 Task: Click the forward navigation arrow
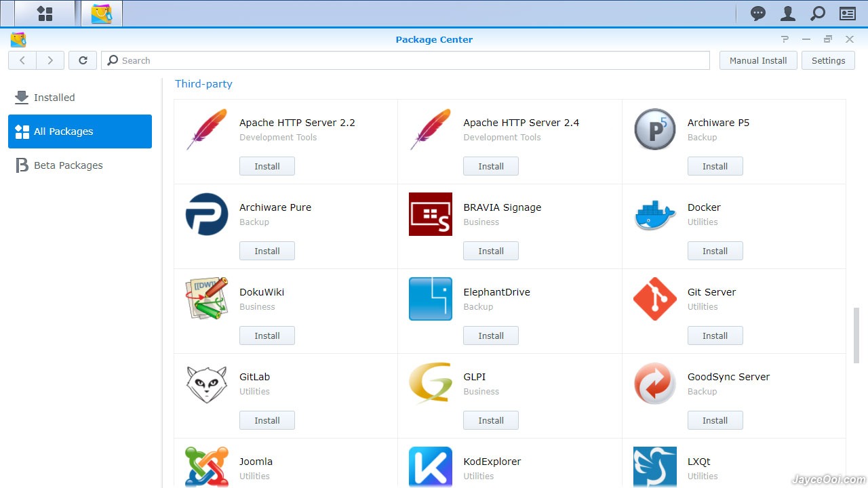50,60
